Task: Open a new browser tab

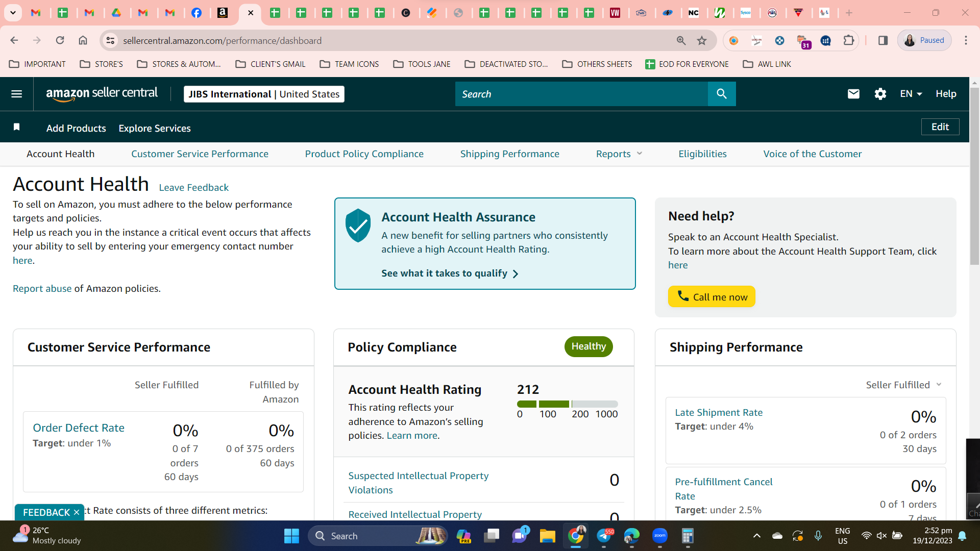Action: pos(849,13)
